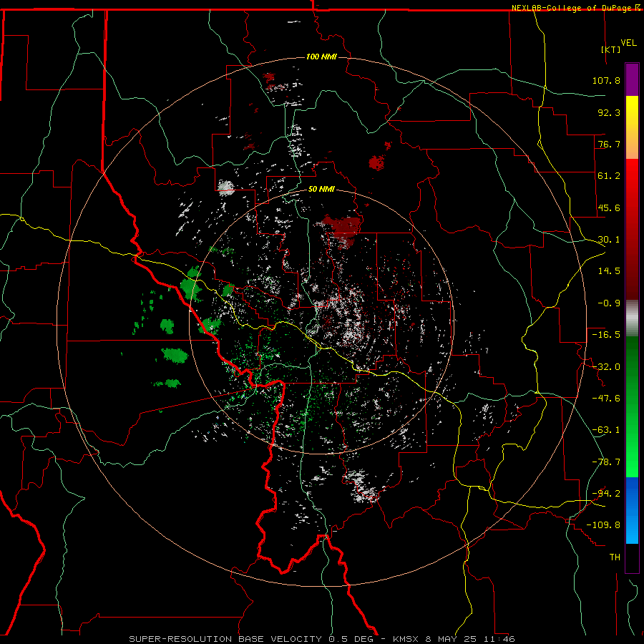Click the KMSX station identifier in the caption
The height and width of the screenshot is (644, 644).
tap(407, 639)
